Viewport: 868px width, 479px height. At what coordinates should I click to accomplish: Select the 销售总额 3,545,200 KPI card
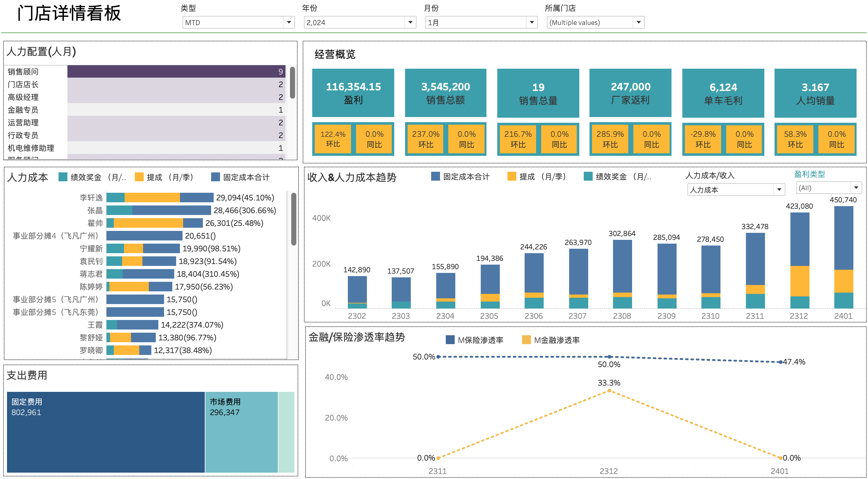[445, 93]
